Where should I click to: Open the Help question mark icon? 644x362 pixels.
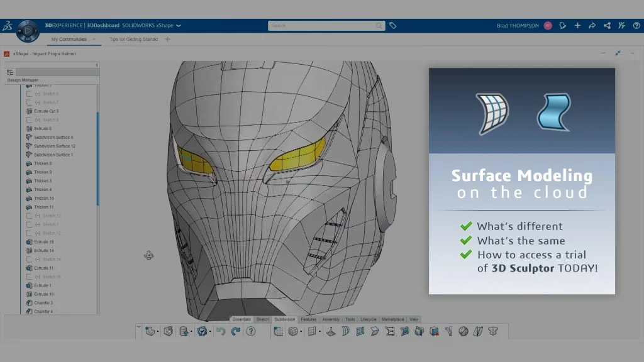tap(636, 26)
